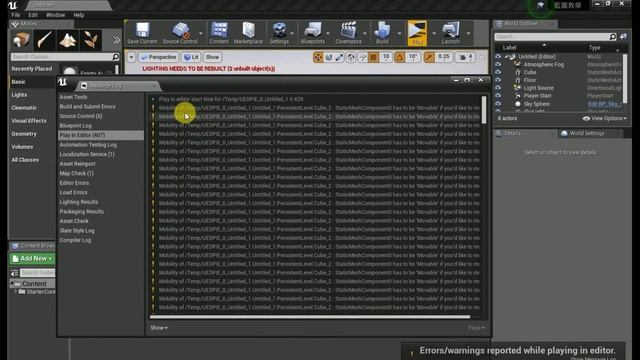Toggle scale snapping icon

click(429, 57)
